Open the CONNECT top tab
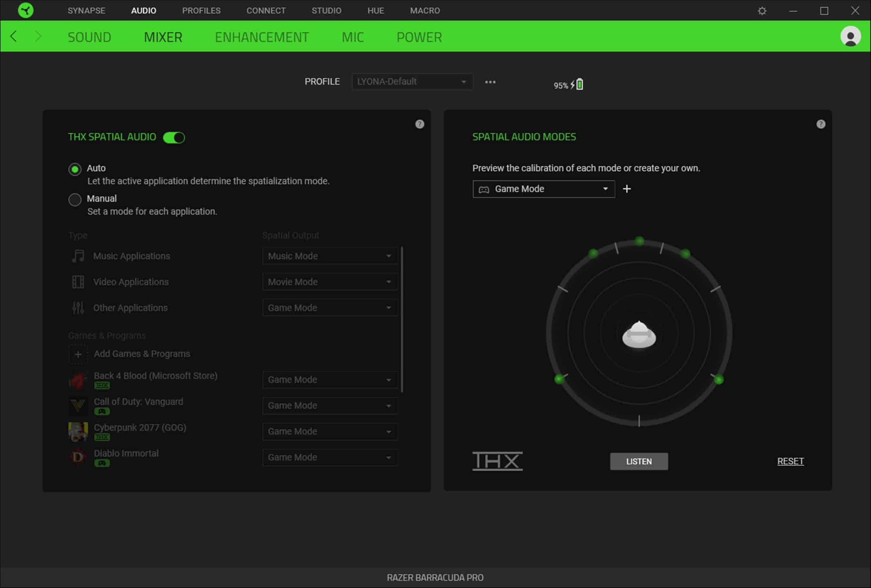This screenshot has width=871, height=588. 266,11
